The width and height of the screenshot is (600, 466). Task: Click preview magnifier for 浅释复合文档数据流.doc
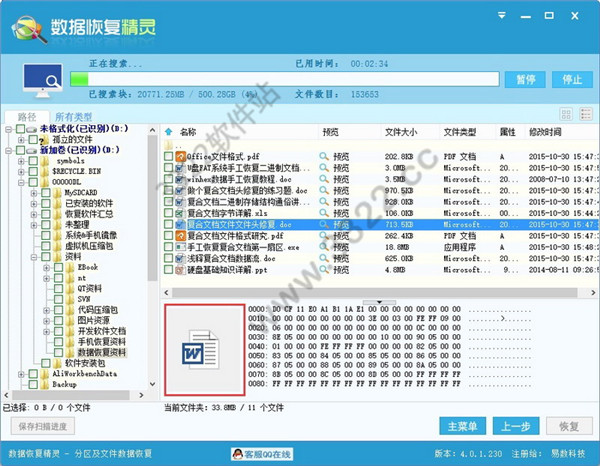[x=324, y=258]
